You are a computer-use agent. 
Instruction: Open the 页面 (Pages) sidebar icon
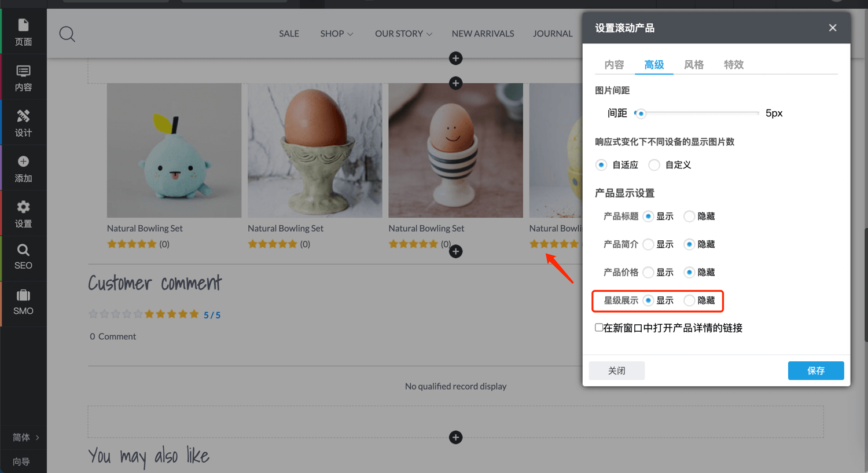[x=23, y=32]
